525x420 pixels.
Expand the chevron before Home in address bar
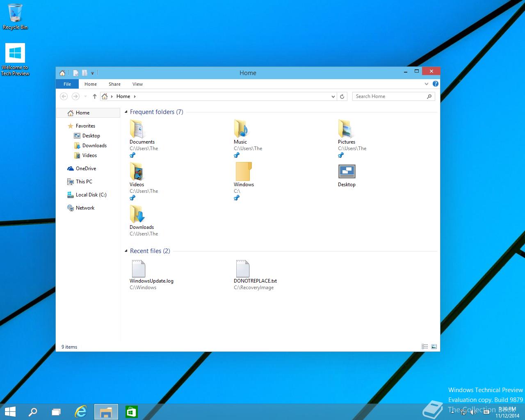[112, 96]
